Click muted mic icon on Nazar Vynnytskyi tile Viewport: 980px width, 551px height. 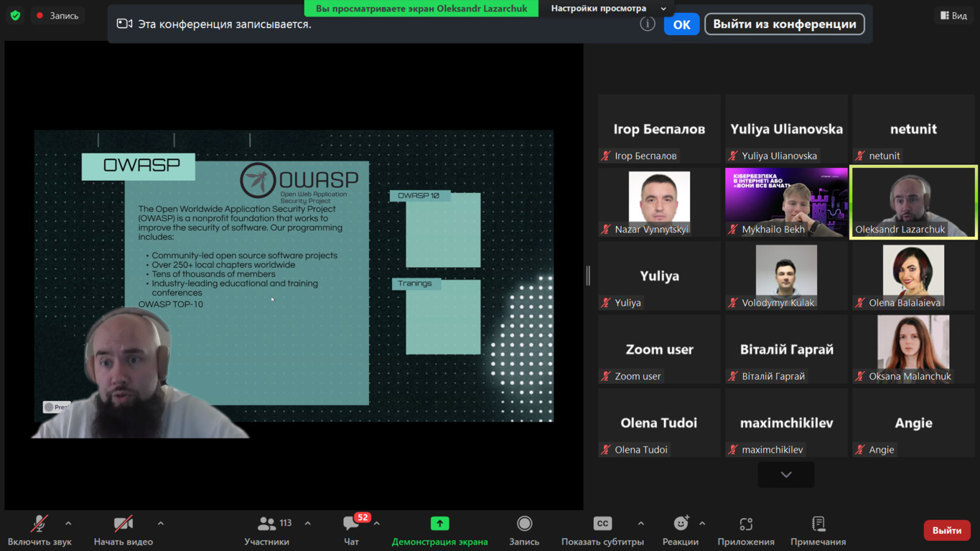pyautogui.click(x=606, y=229)
